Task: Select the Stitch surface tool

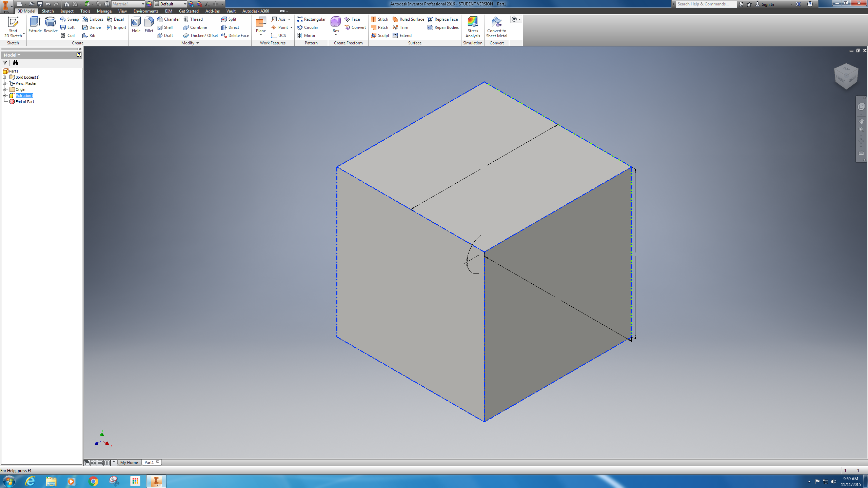Action: click(379, 19)
